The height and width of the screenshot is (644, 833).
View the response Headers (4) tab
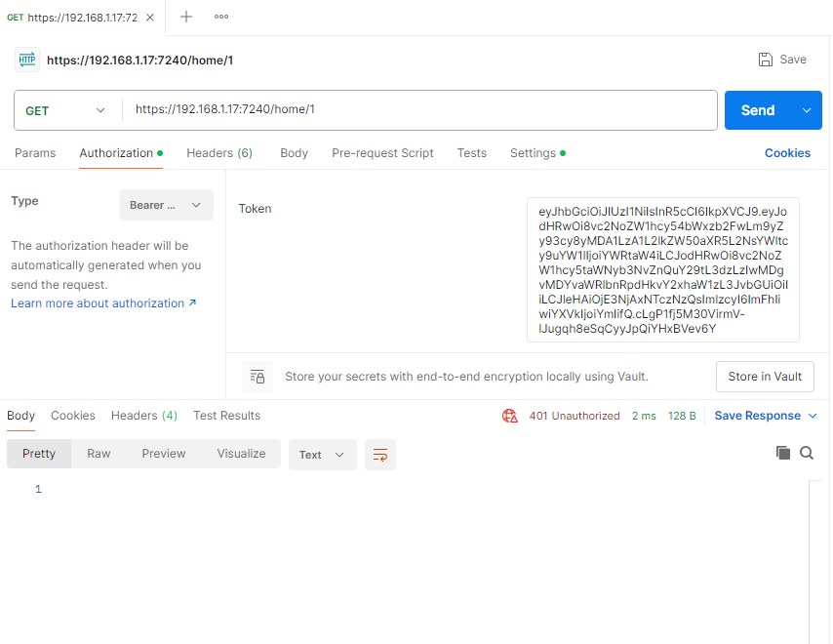click(144, 416)
